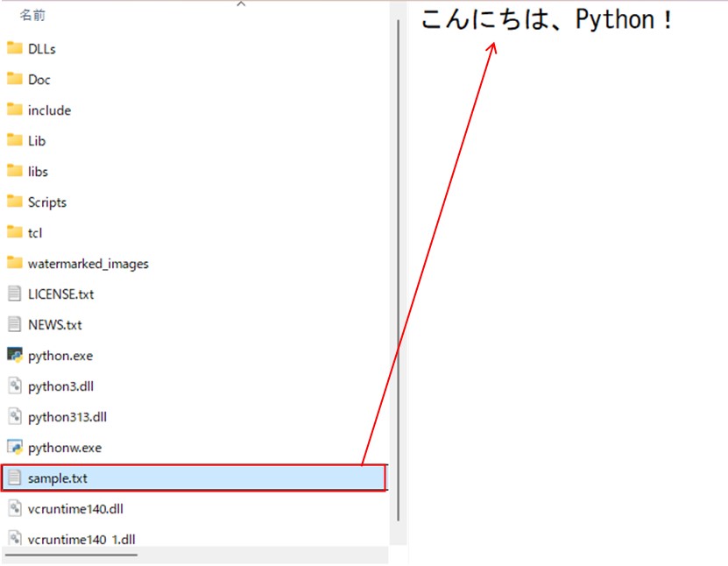This screenshot has width=728, height=566.
Task: Click the vcruntime140.dll file icon
Action: pyautogui.click(x=14, y=508)
